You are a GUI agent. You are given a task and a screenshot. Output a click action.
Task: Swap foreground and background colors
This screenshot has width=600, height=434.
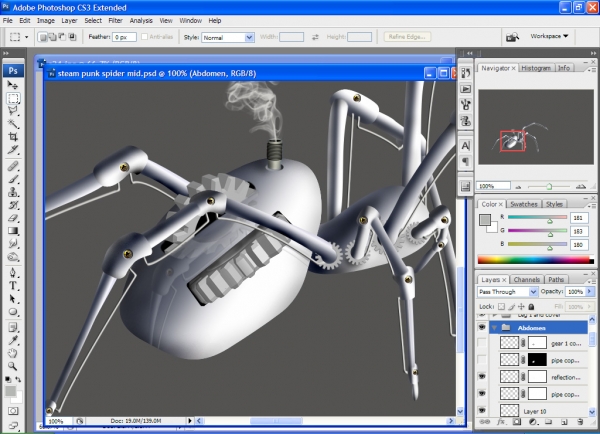coord(18,379)
